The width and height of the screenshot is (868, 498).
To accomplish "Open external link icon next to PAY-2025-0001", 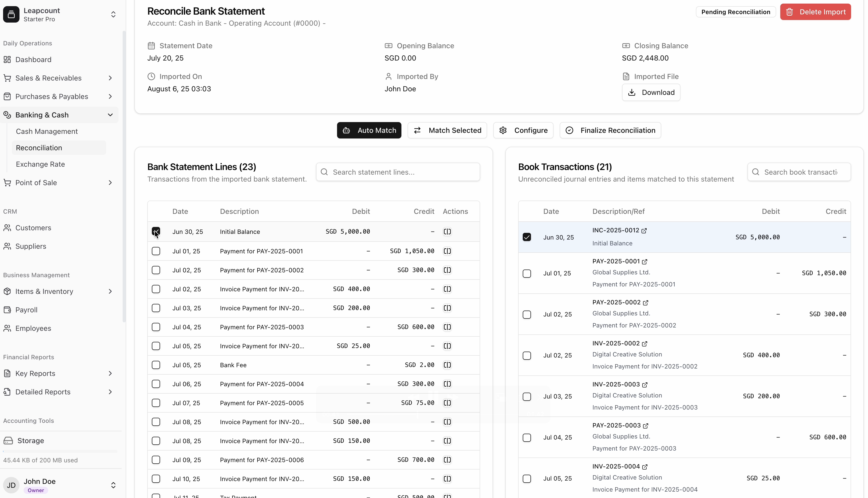I will [645, 262].
